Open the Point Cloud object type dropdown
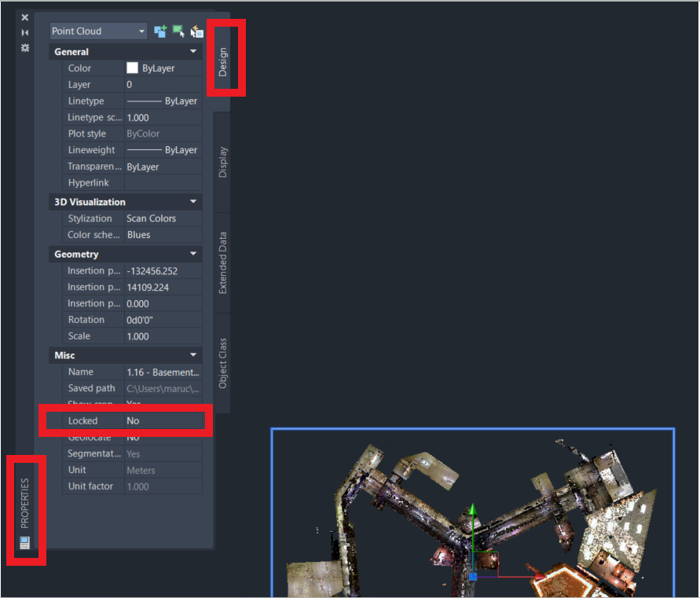The image size is (700, 598). point(141,31)
